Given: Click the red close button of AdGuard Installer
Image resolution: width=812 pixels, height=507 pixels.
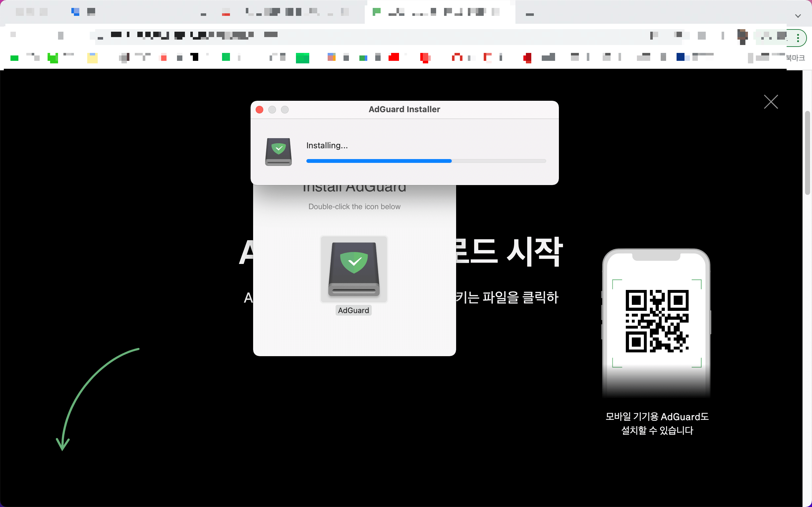Looking at the screenshot, I should (259, 110).
